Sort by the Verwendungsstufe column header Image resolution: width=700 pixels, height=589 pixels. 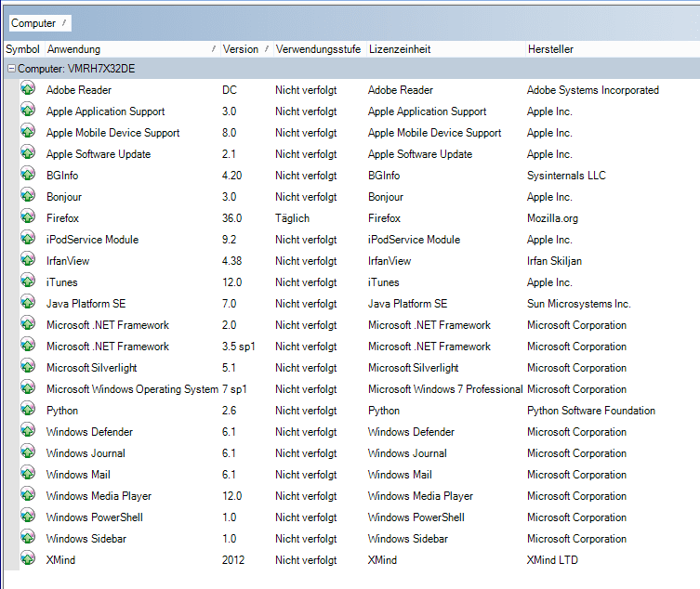(x=318, y=49)
